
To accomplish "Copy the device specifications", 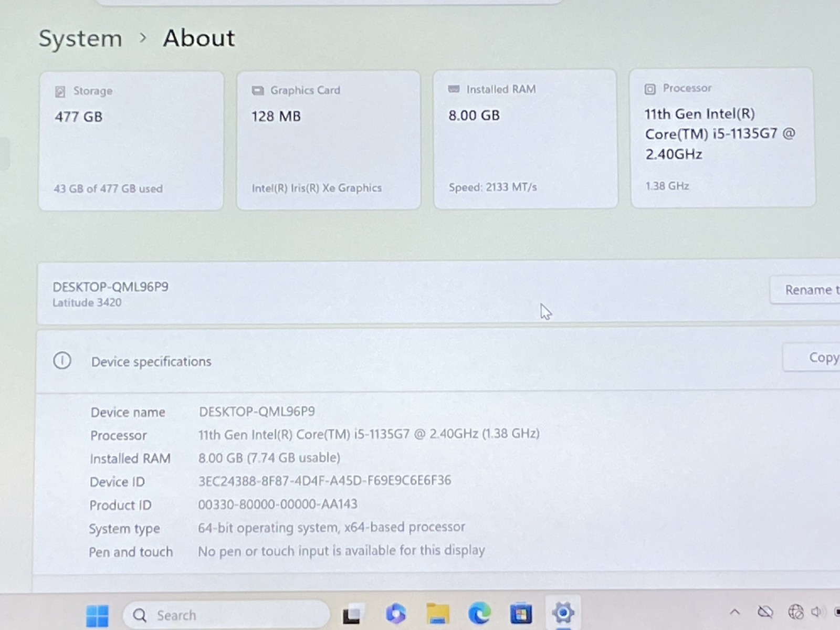I will (x=812, y=358).
